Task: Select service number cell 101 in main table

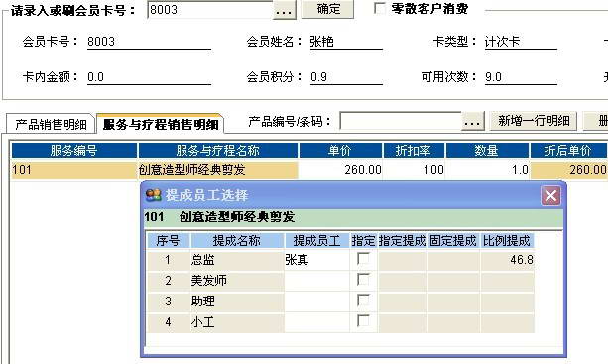Action: [x=74, y=170]
